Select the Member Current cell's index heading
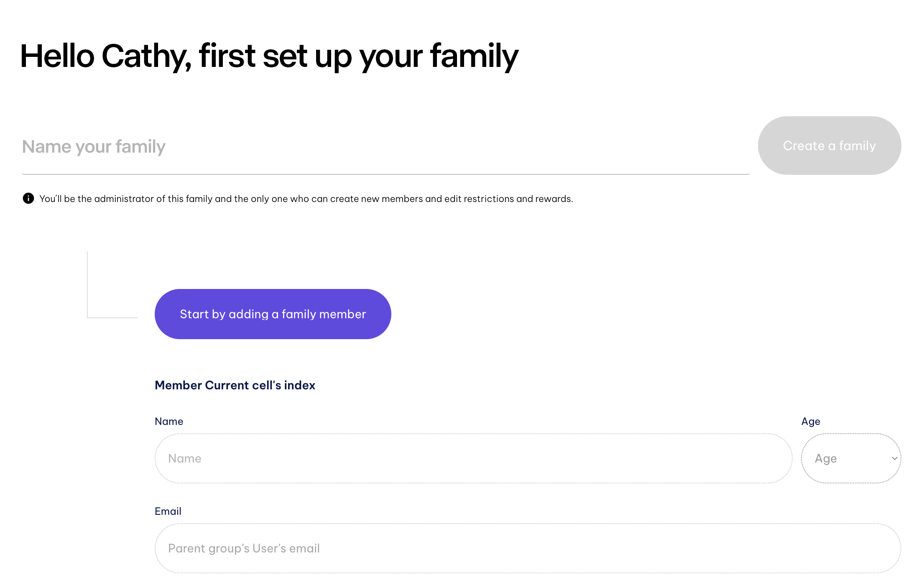The width and height of the screenshot is (924, 588). click(x=235, y=385)
